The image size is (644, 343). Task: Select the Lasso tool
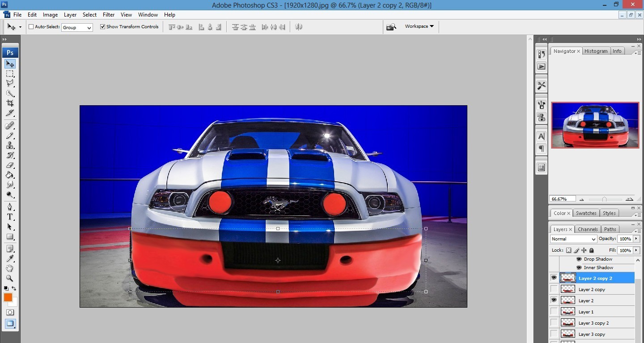tap(10, 83)
